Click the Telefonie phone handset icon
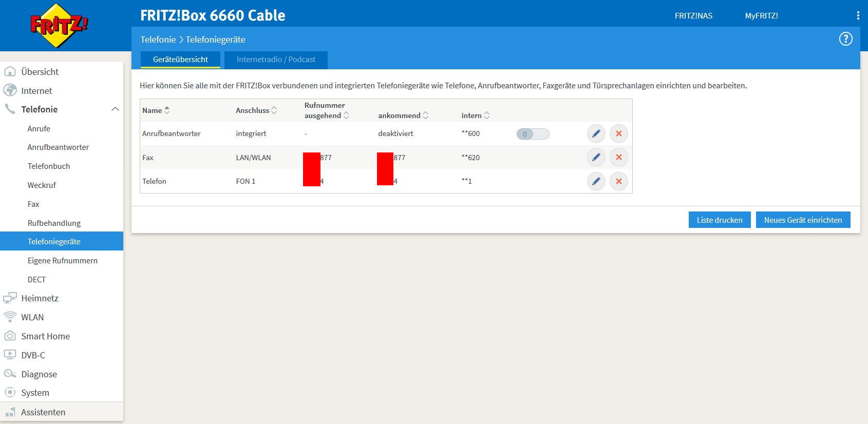 tap(10, 109)
